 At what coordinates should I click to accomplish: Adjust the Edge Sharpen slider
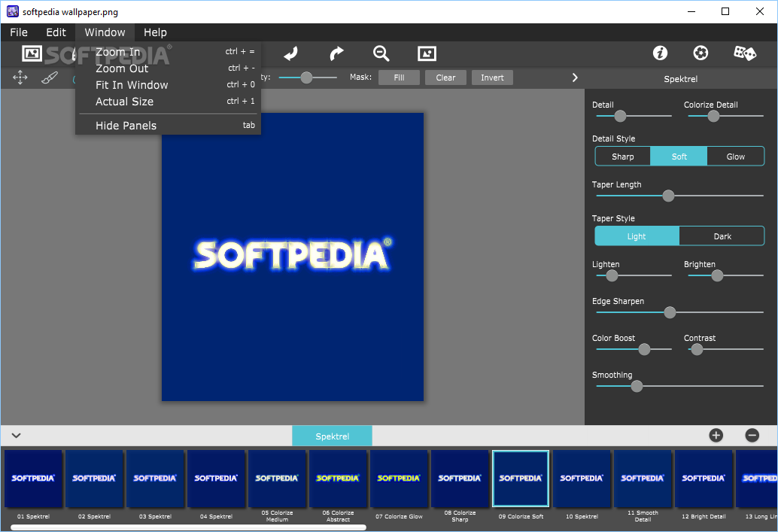pos(670,312)
